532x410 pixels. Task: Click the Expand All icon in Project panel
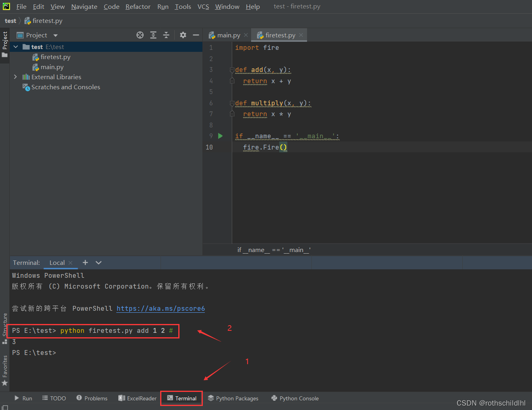point(153,35)
